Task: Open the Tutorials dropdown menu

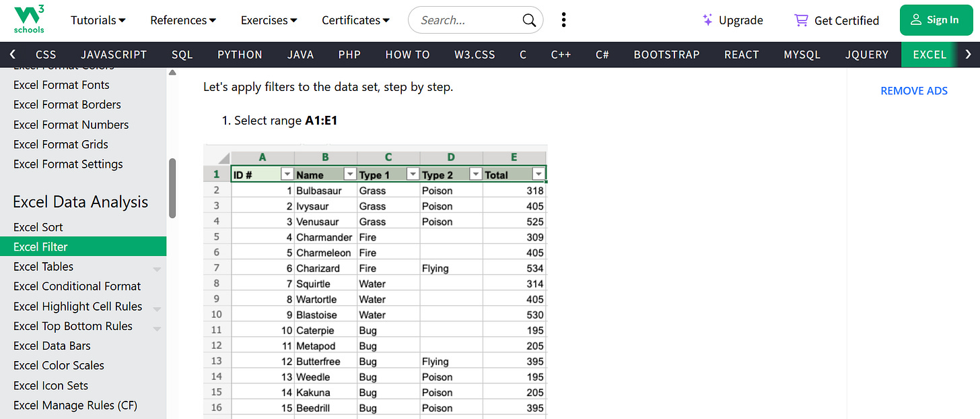Action: [x=98, y=20]
